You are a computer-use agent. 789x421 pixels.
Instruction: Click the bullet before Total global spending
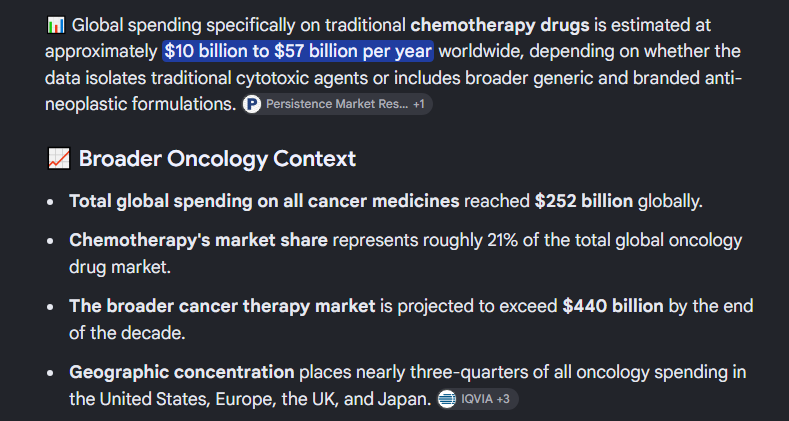click(x=50, y=202)
